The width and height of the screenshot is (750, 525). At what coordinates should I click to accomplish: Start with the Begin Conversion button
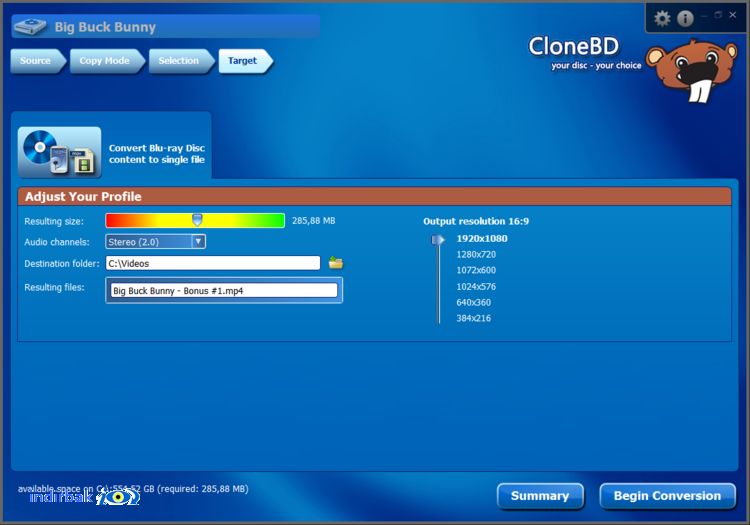click(667, 496)
